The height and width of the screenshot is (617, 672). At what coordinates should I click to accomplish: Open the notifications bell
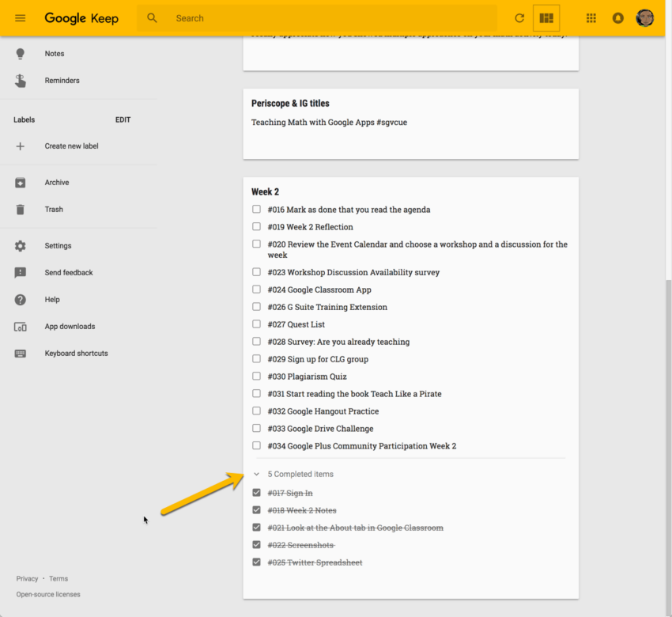click(617, 18)
